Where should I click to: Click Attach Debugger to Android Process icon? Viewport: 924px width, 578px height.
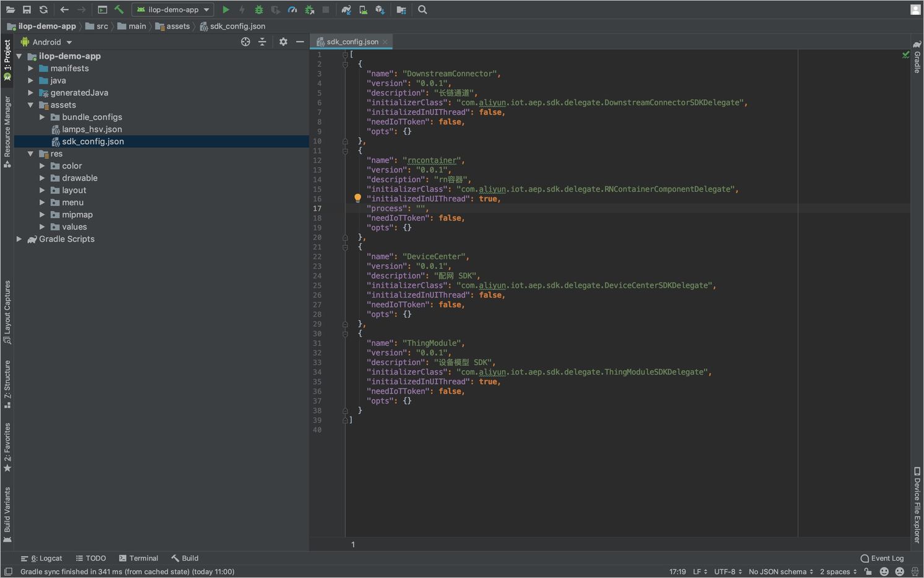(309, 10)
